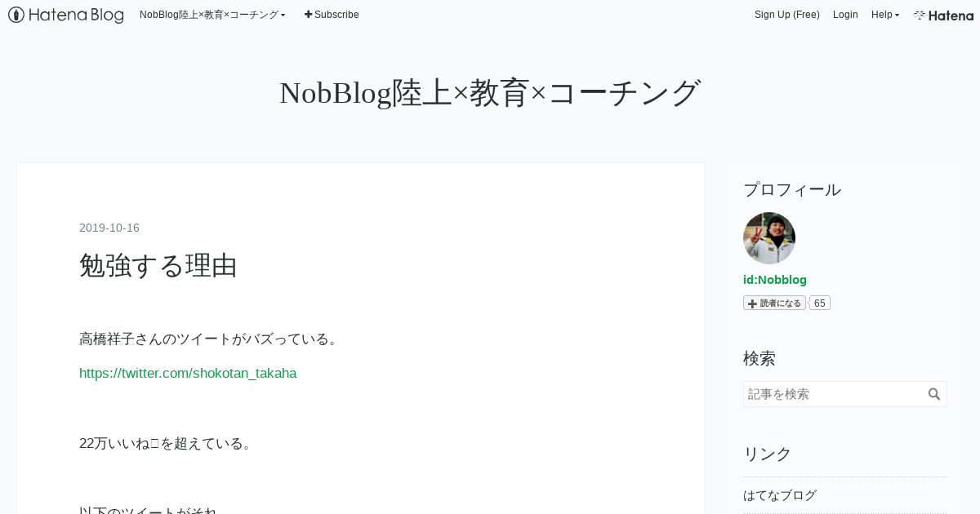980x514 pixels.
Task: Click the 2019-10-16 date link
Action: point(109,228)
